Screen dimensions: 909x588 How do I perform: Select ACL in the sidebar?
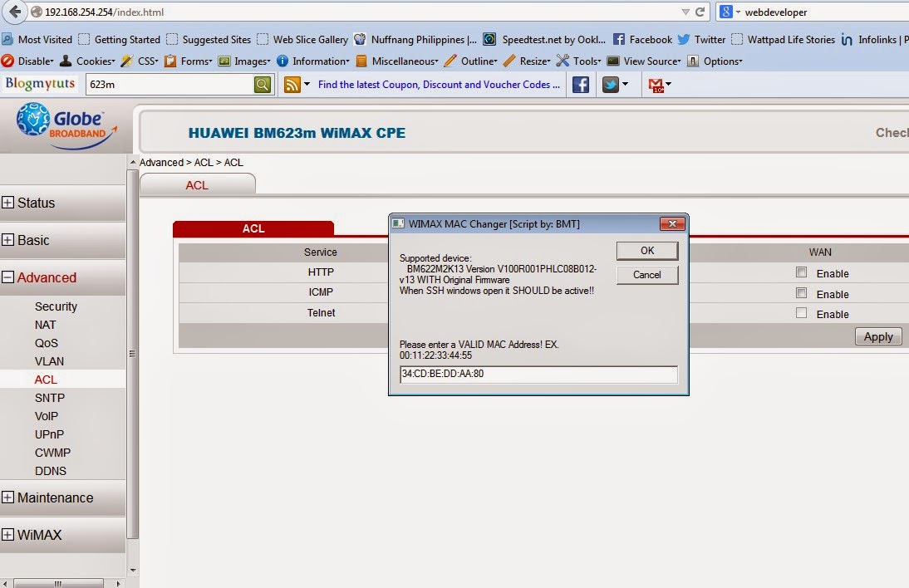point(46,380)
